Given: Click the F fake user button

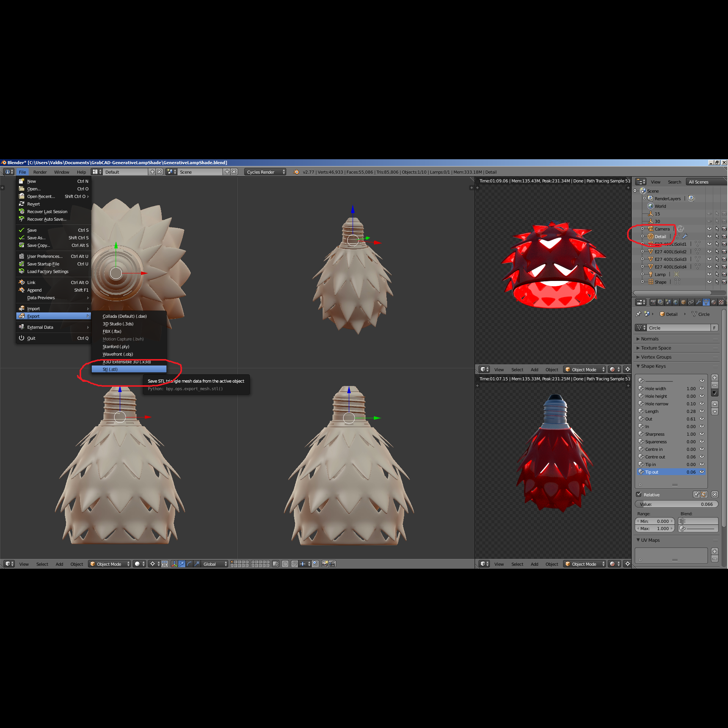Looking at the screenshot, I should point(714,328).
